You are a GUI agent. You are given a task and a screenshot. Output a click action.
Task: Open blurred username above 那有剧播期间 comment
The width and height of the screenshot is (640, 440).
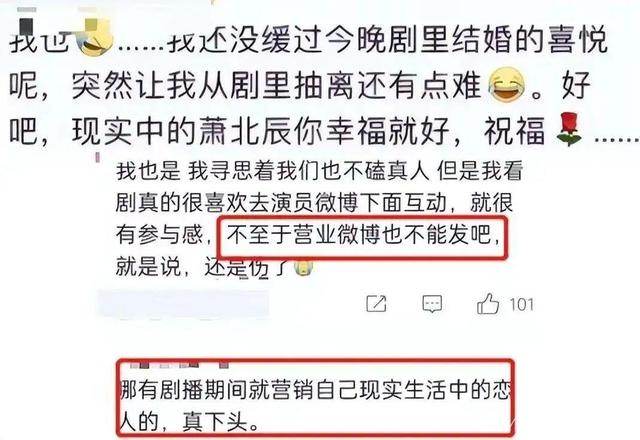pyautogui.click(x=178, y=364)
